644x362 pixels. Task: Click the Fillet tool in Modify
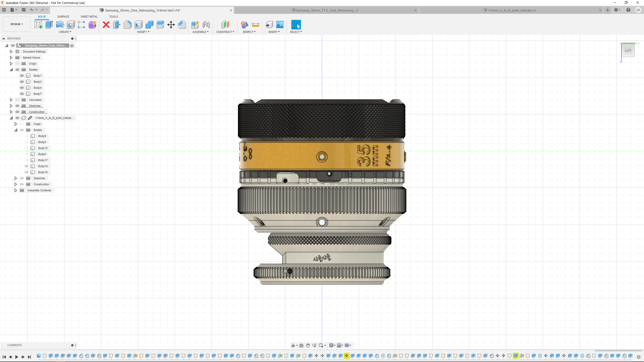click(128, 25)
